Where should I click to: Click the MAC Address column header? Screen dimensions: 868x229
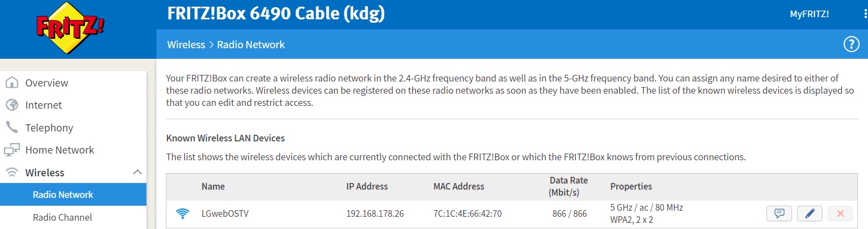coord(458,186)
